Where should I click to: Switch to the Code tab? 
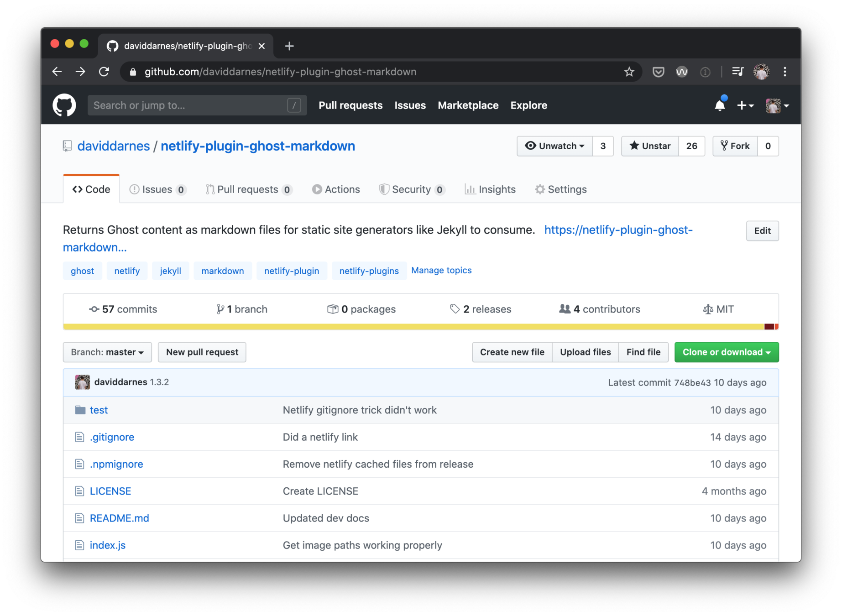pos(91,189)
